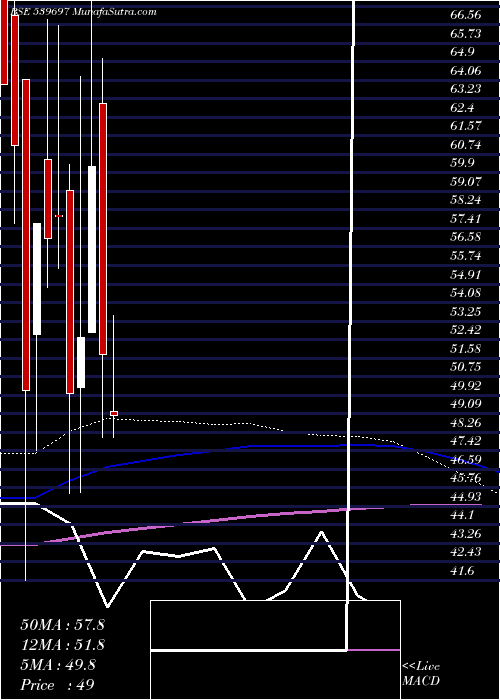
Task: Click the Live MACD label
Action: [x=421, y=674]
